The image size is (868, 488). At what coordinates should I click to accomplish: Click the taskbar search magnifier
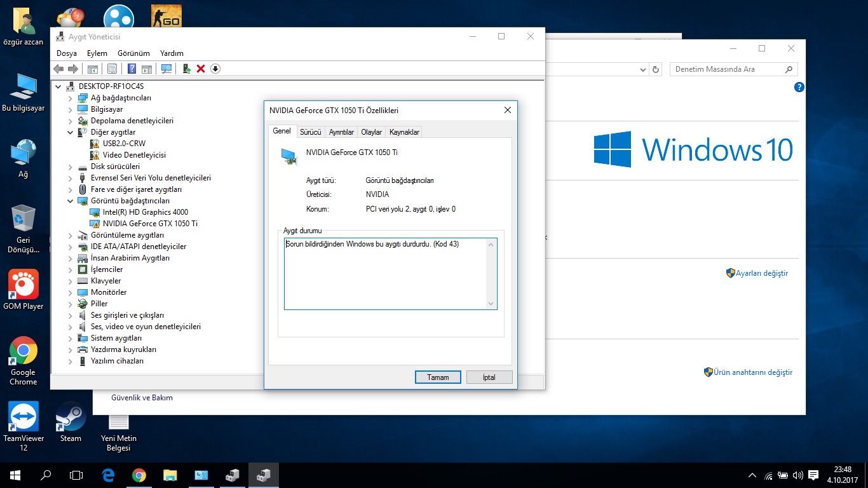coord(46,475)
